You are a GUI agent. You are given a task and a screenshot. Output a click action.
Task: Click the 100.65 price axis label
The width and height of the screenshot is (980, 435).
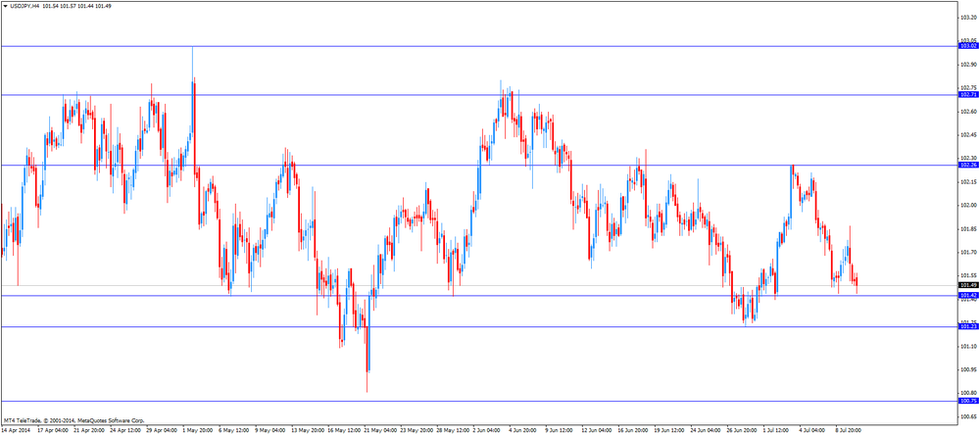click(969, 416)
